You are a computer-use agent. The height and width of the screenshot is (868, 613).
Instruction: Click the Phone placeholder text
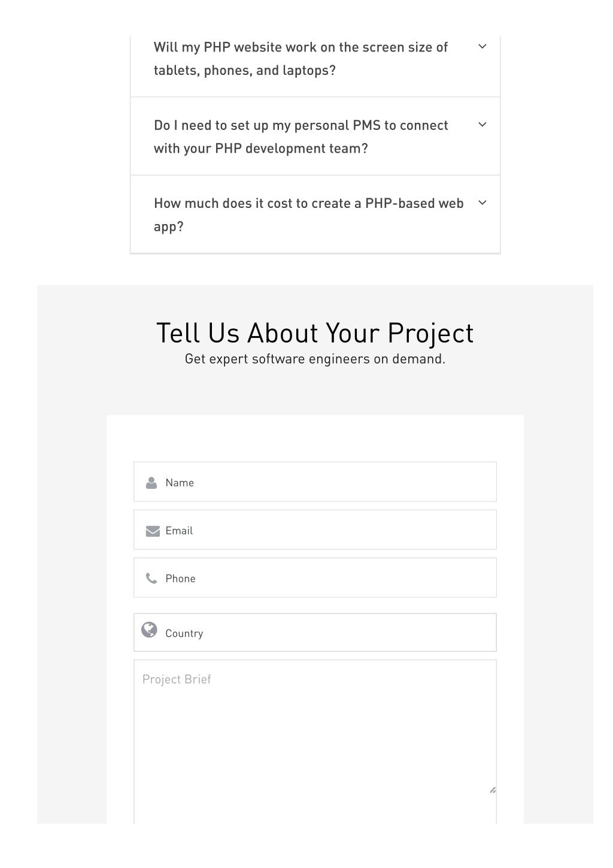[180, 579]
